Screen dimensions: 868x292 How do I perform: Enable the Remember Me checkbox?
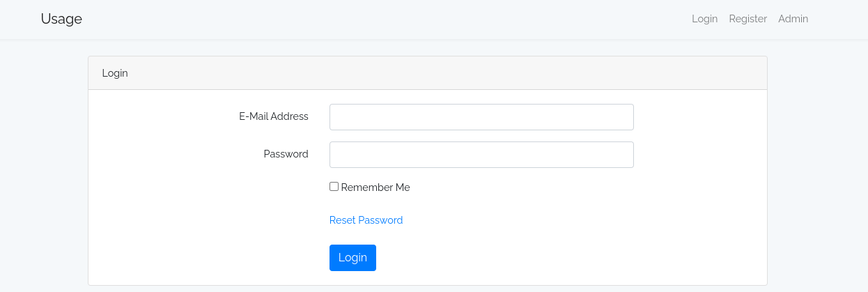[334, 187]
